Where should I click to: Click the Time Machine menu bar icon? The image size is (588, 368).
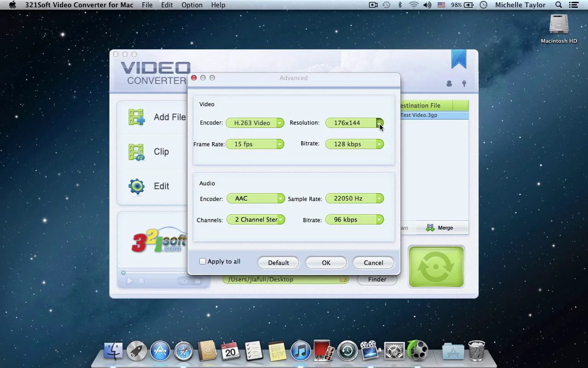(386, 5)
